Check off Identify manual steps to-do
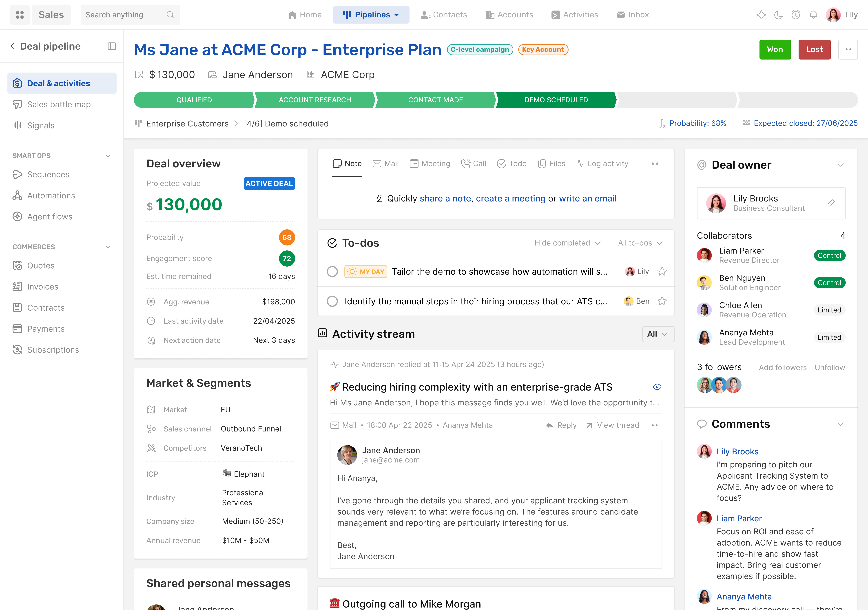This screenshot has height=610, width=868. point(332,301)
